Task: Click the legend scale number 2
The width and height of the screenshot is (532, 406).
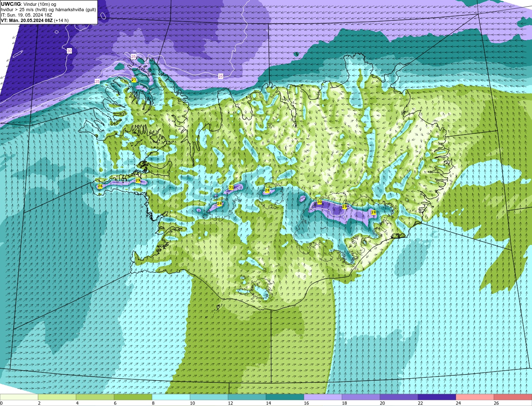Action: (39, 403)
